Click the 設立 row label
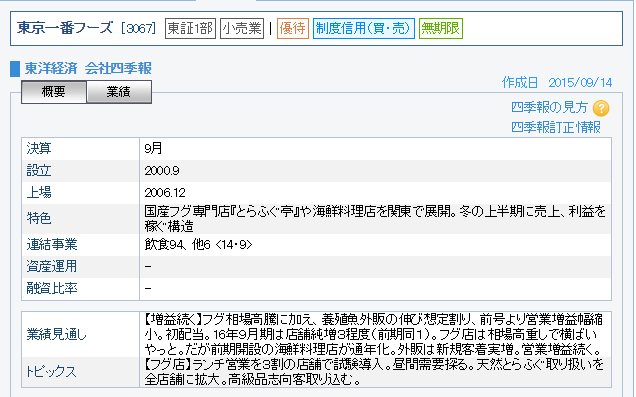636x397 pixels. (x=39, y=170)
